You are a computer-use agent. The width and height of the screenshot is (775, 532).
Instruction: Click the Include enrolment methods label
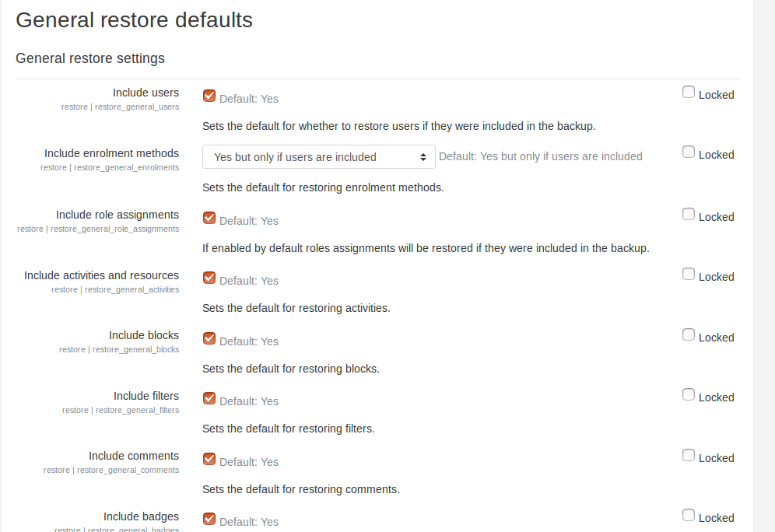[x=112, y=153]
